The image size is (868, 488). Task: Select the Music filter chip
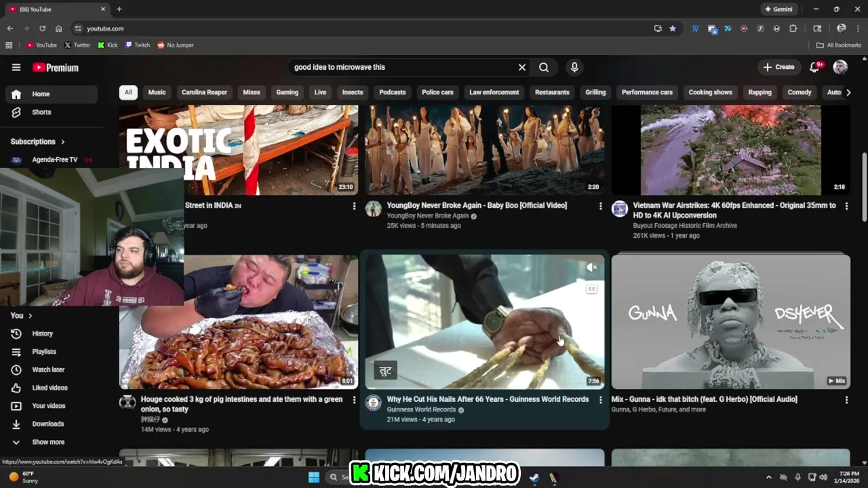tap(157, 92)
